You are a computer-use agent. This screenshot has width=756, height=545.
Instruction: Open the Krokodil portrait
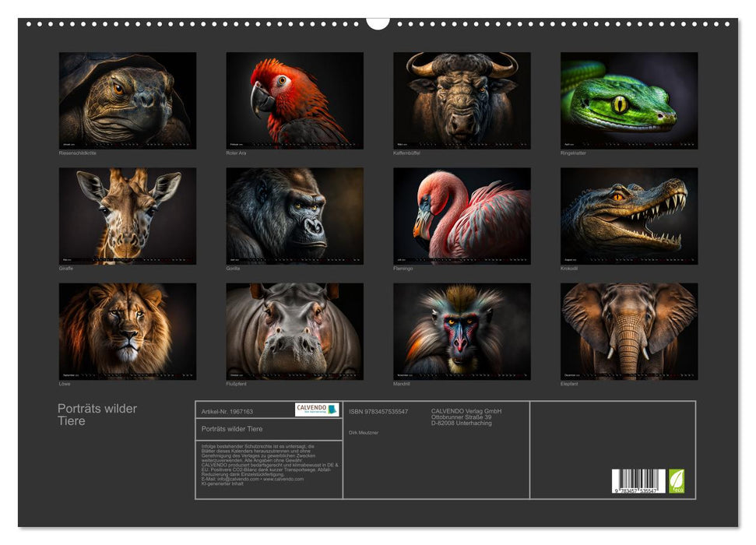click(x=629, y=216)
